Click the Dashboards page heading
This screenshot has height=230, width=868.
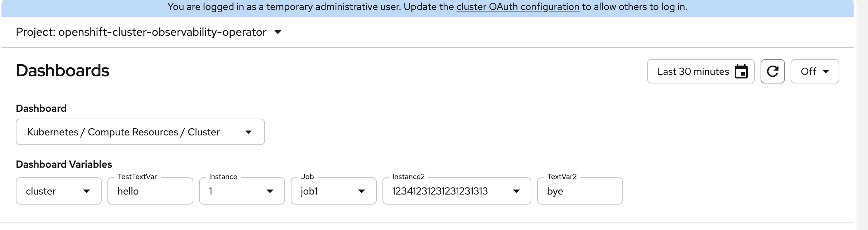(x=63, y=71)
